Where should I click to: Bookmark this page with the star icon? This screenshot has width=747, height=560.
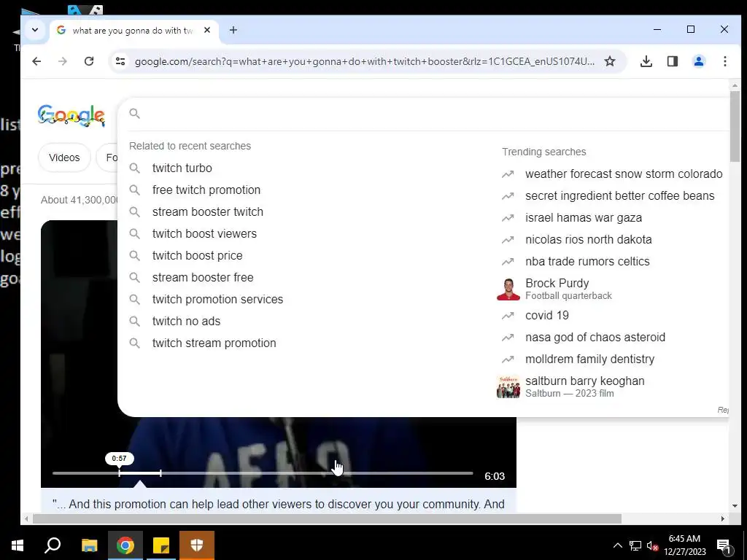pos(610,61)
